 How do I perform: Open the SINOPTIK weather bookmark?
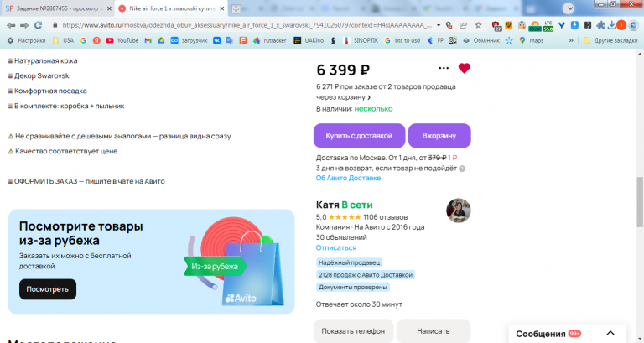pyautogui.click(x=361, y=40)
